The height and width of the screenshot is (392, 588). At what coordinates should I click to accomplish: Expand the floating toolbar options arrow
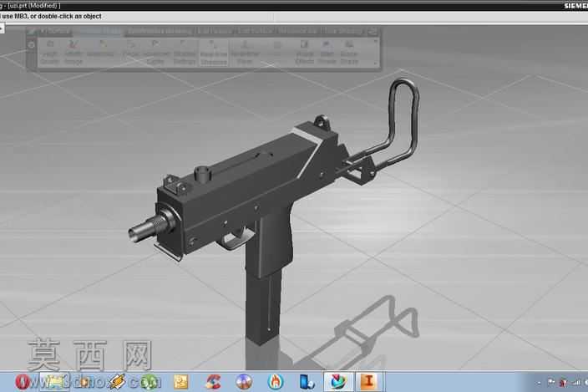click(x=376, y=64)
